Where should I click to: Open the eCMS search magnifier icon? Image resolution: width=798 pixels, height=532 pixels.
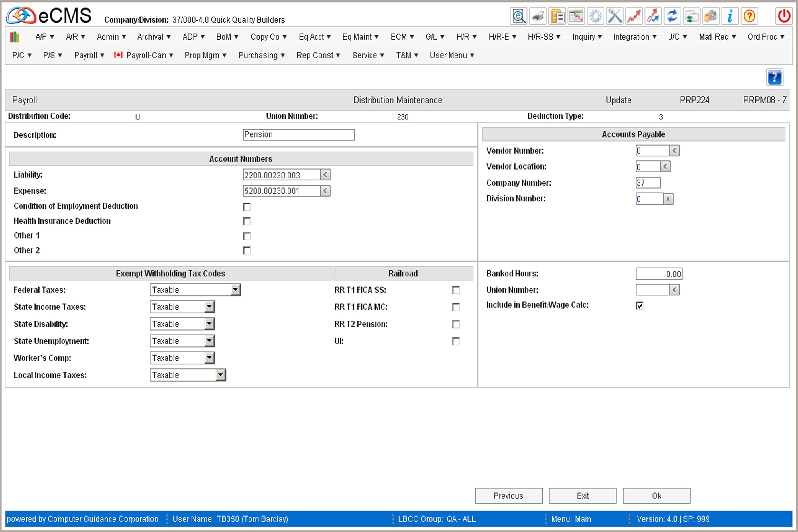pyautogui.click(x=518, y=16)
